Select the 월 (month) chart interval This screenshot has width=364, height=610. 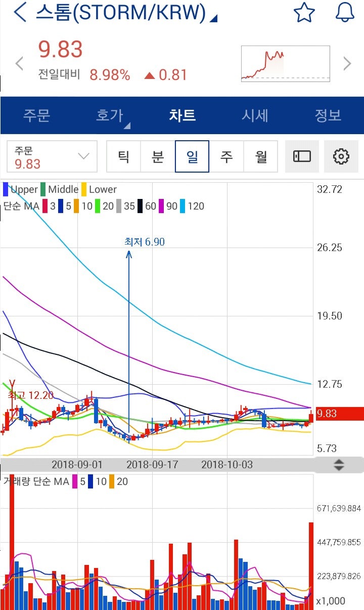(261, 157)
